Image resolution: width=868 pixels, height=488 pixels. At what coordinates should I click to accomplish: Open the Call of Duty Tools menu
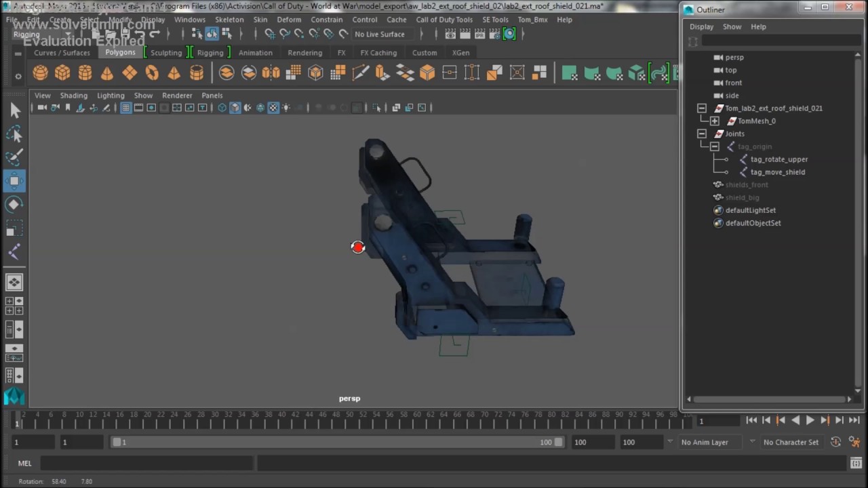(x=444, y=20)
